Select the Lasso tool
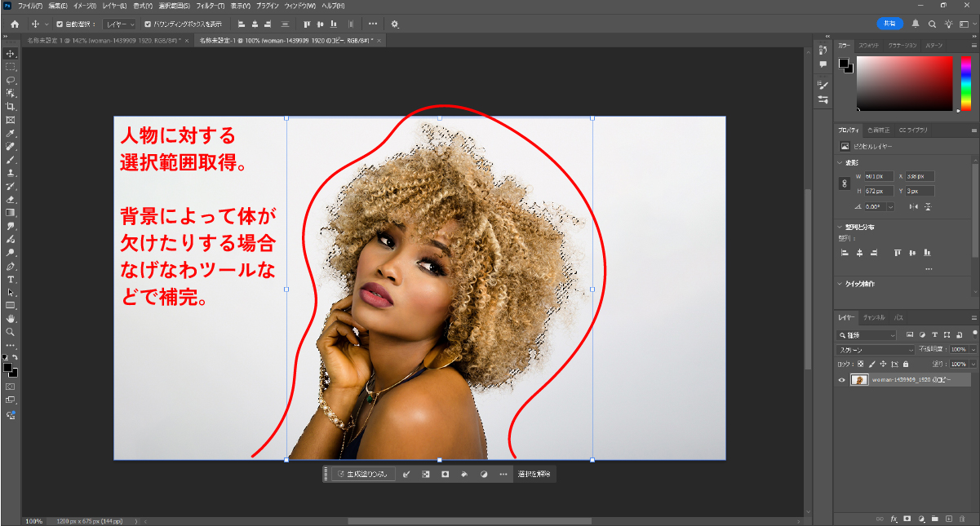 [x=11, y=79]
